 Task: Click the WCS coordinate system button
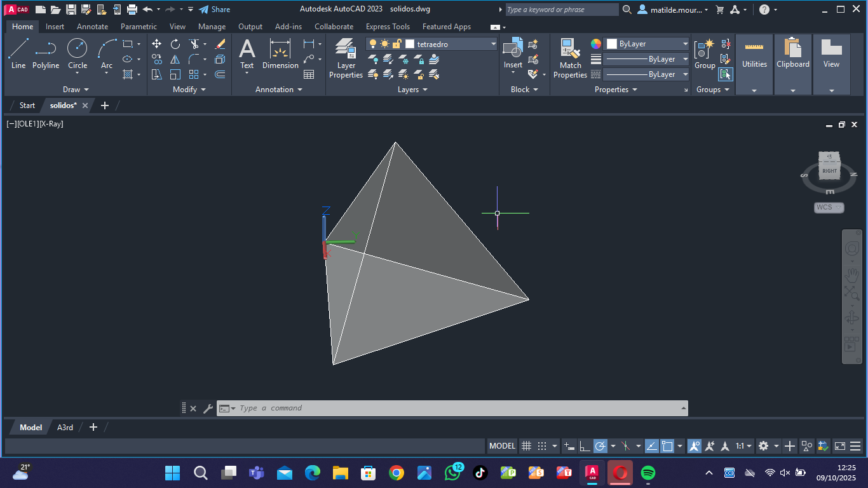pyautogui.click(x=829, y=208)
